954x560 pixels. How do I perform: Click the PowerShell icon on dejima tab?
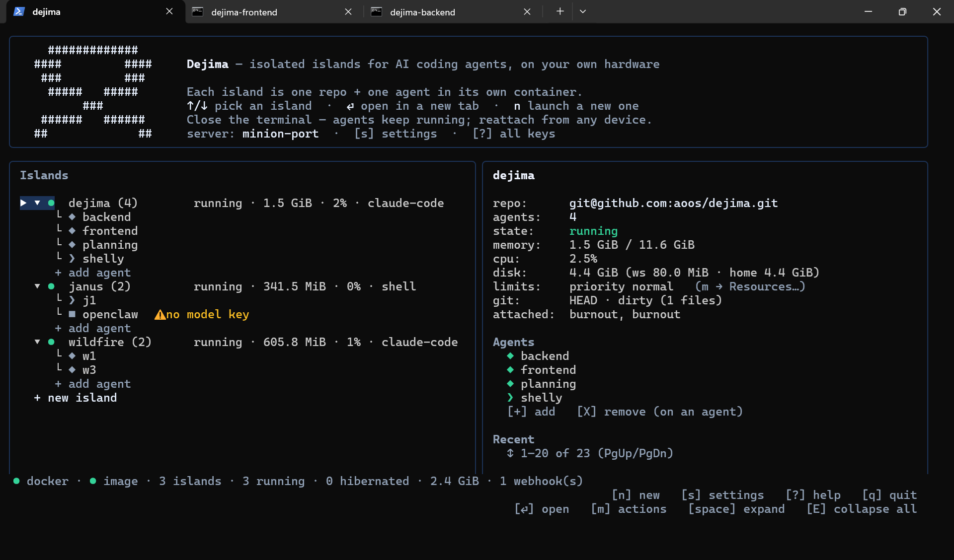click(x=19, y=11)
